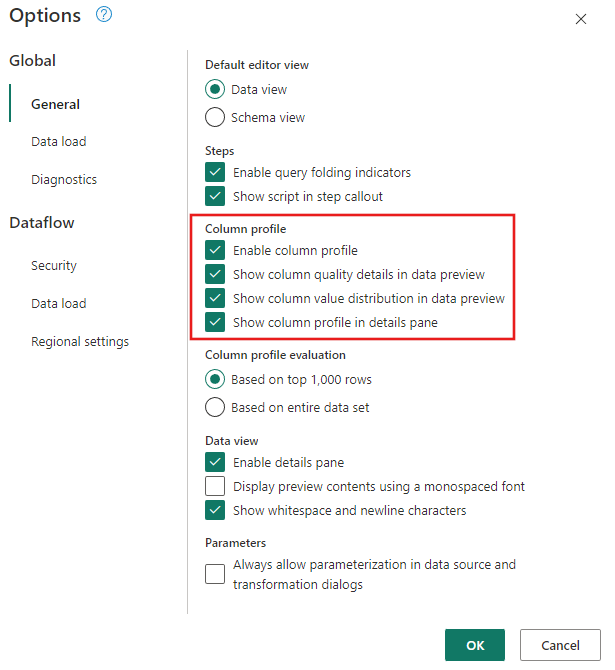The width and height of the screenshot is (615, 670).
Task: Click the Column profile section label
Action: (246, 229)
